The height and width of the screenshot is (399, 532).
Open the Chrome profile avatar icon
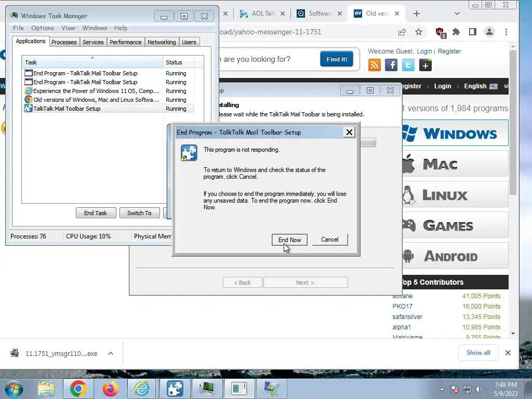(489, 32)
